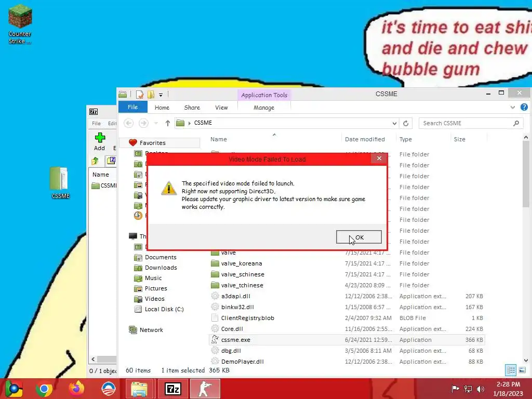Refresh the CSSME folder view
This screenshot has width=532, height=399.
[406, 123]
